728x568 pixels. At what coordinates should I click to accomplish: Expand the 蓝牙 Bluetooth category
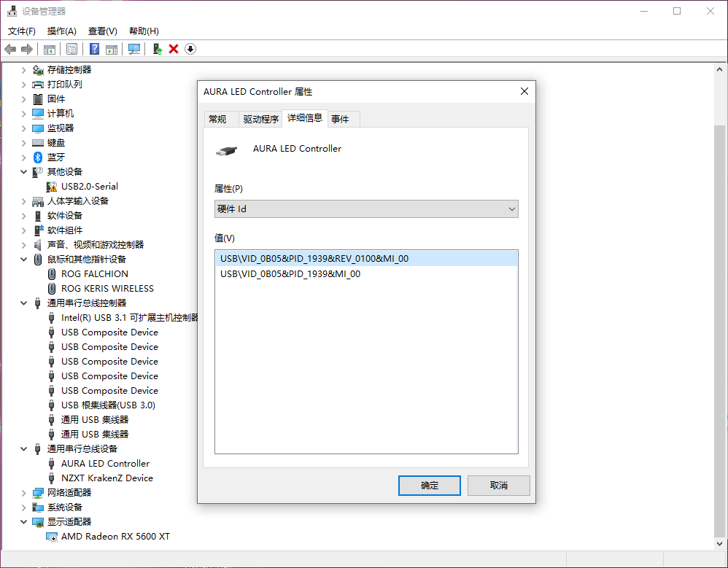click(24, 157)
